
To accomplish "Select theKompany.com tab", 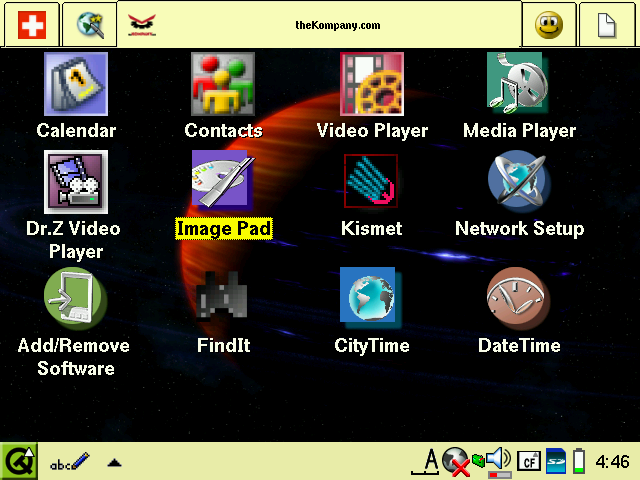I will (x=320, y=24).
